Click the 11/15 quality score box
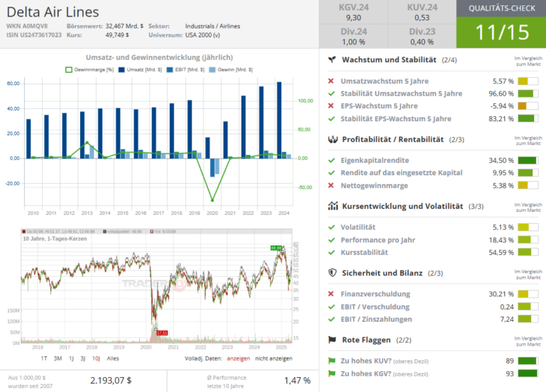 click(501, 32)
